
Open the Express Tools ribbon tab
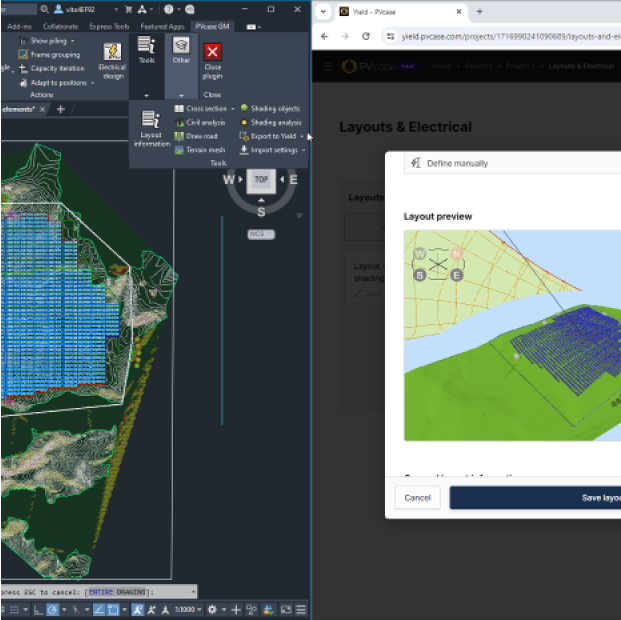point(108,27)
